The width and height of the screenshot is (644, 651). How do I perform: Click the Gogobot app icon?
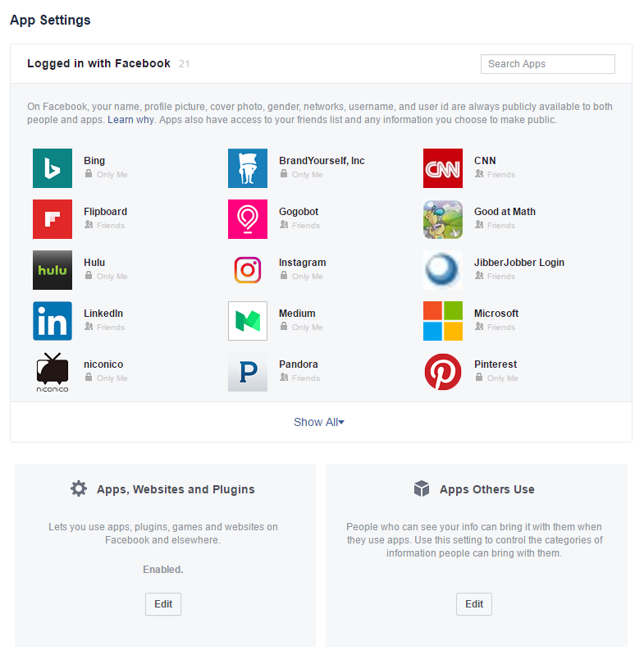[x=248, y=219]
